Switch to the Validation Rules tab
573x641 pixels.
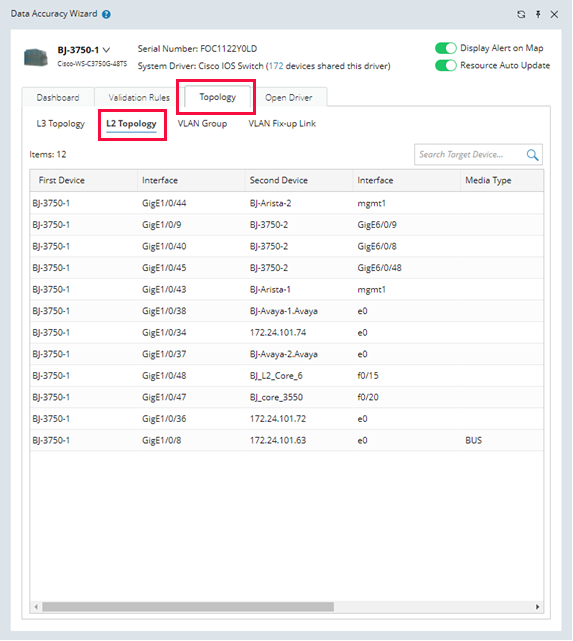coord(139,97)
